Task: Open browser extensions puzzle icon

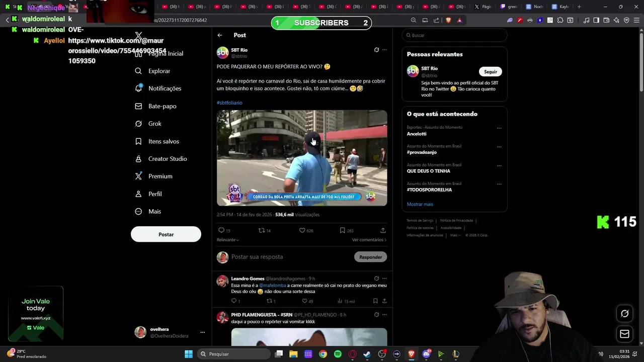Action: (x=560, y=20)
